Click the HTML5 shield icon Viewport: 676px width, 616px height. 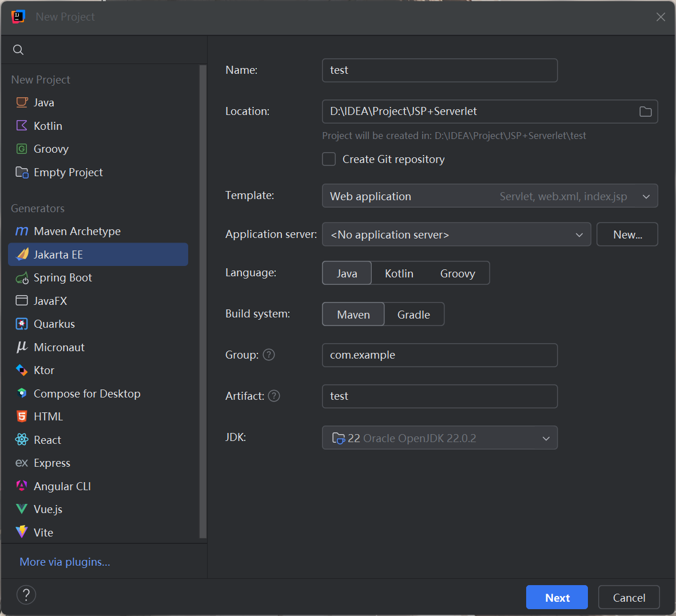(22, 416)
